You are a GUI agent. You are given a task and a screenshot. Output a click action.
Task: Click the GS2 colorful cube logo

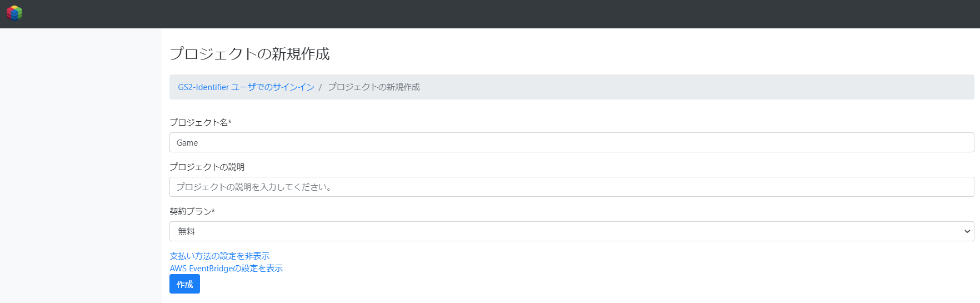[14, 13]
